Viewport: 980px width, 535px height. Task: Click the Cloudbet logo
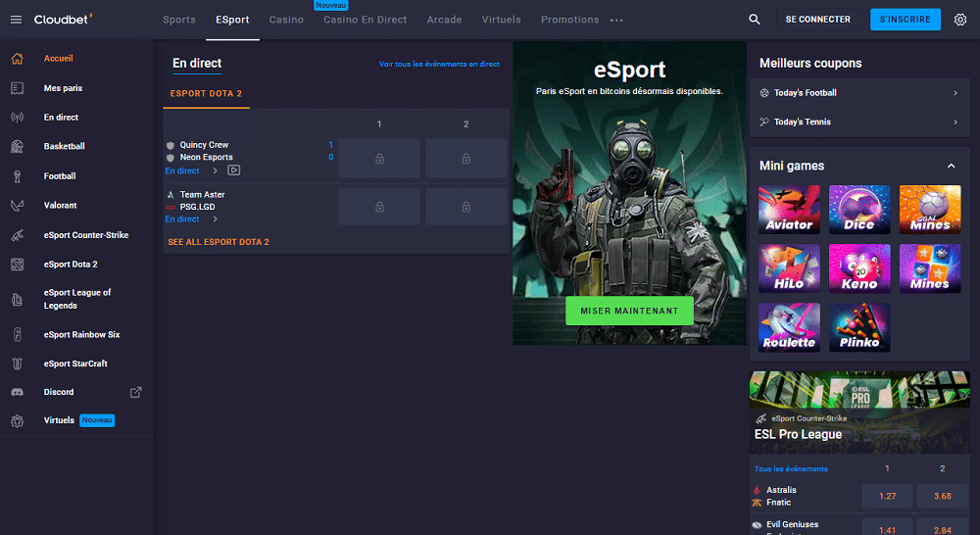point(63,20)
